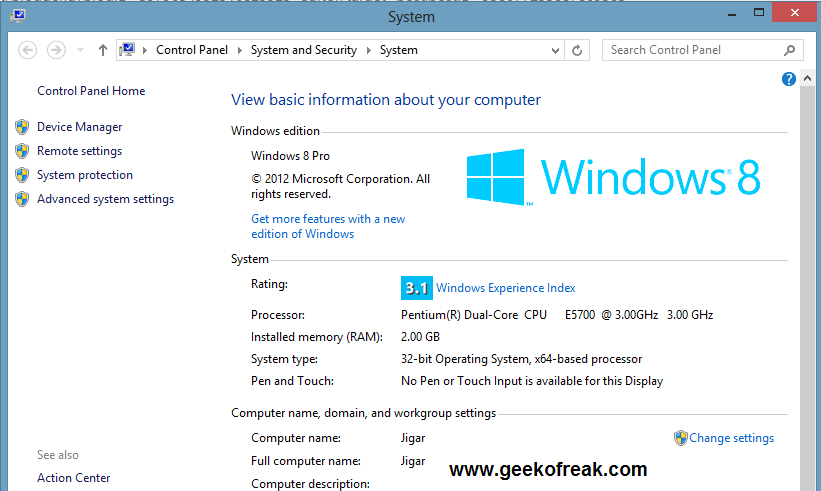Open Advanced system settings link
Screen dimensions: 821x491
click(x=105, y=199)
